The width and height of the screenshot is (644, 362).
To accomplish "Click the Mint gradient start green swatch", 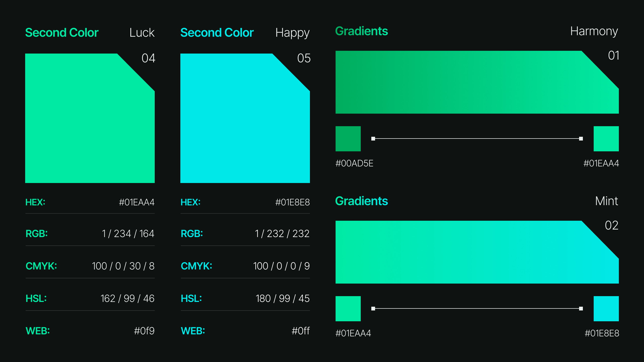I will pos(348,309).
